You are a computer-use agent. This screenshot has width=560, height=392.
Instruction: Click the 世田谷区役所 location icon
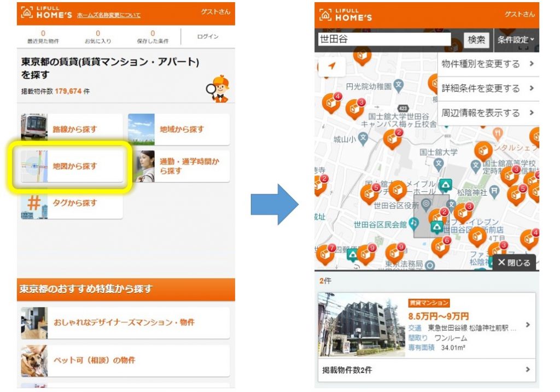425,204
